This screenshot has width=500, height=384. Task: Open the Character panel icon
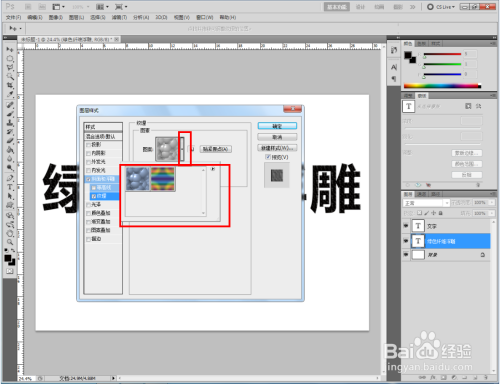tap(394, 67)
